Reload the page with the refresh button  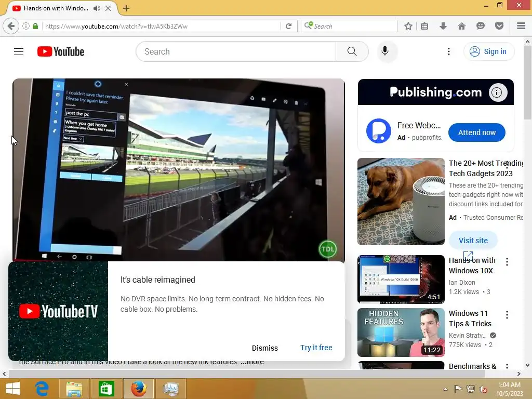(x=289, y=26)
